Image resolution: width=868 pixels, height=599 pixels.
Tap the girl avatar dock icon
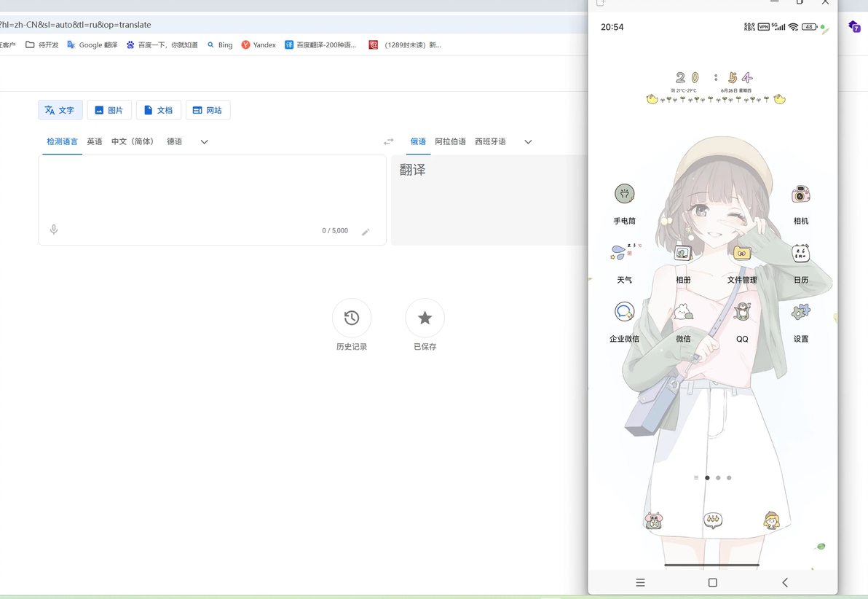click(771, 520)
